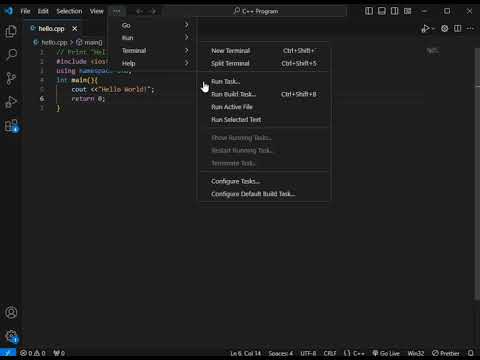Click the remote window status icon
The height and width of the screenshot is (360, 480).
click(8, 353)
